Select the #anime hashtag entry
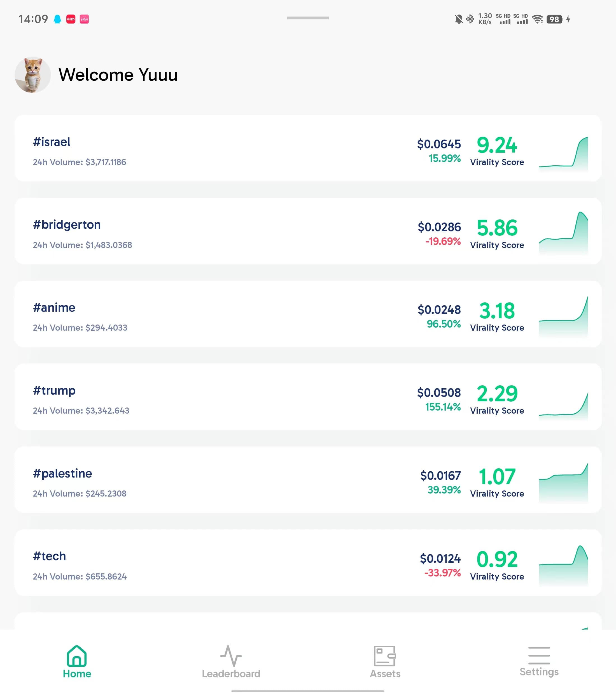Image resolution: width=616 pixels, height=695 pixels. click(x=308, y=314)
